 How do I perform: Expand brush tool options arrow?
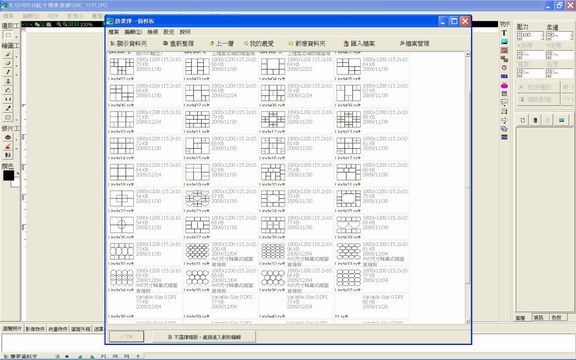click(x=16, y=56)
